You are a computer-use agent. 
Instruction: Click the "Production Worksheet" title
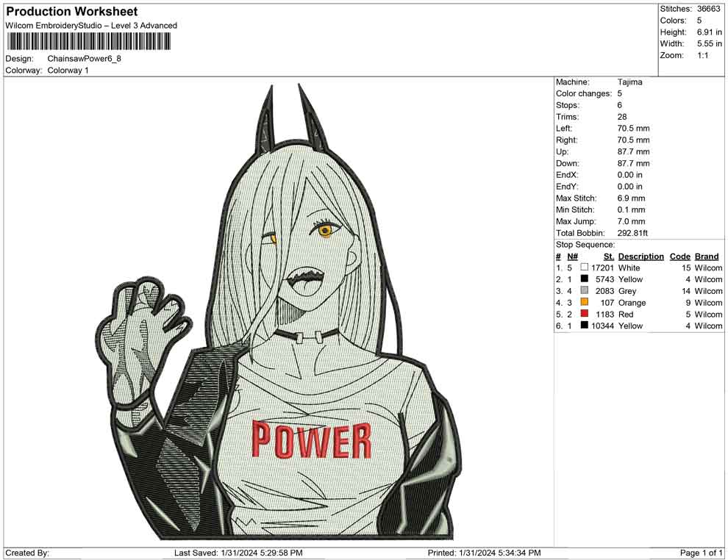[x=71, y=12]
